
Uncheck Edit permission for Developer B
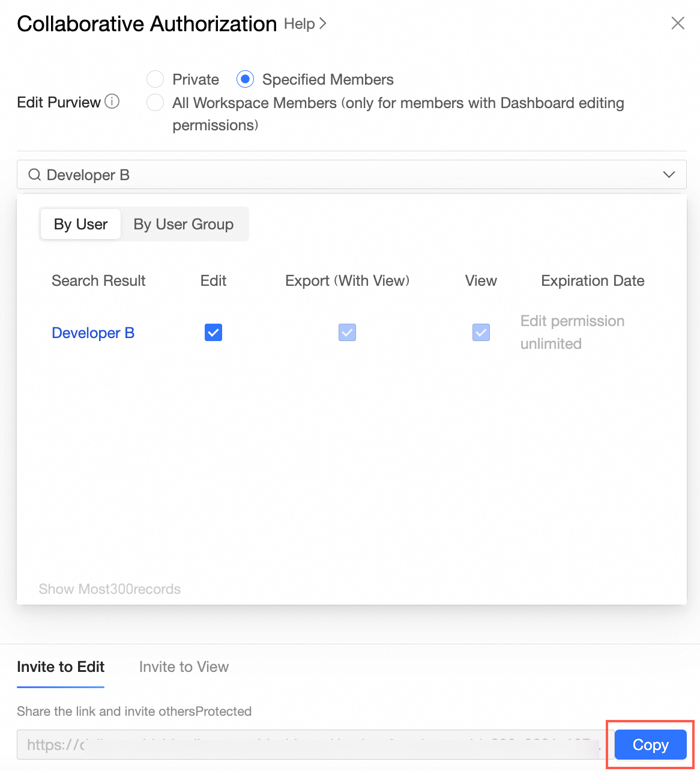coord(213,332)
